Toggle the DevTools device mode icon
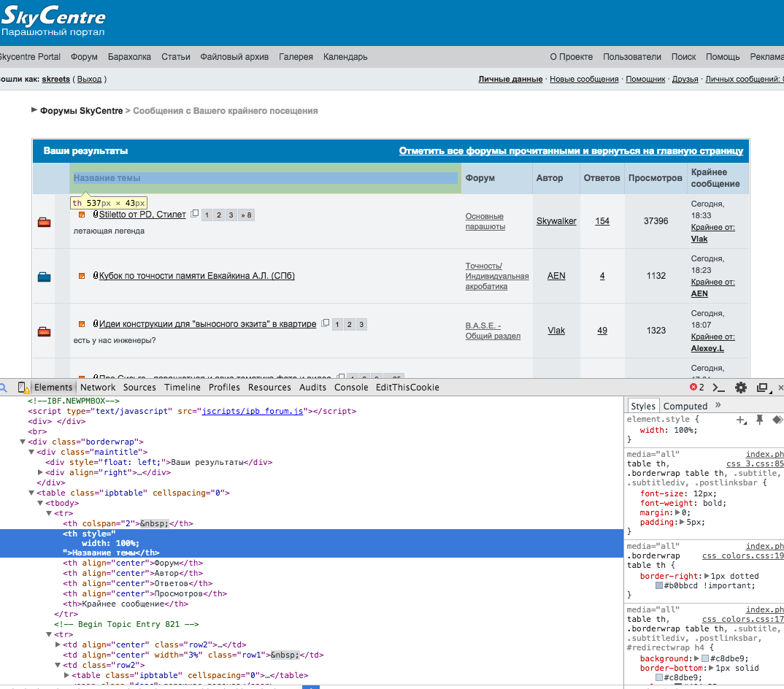784x689 pixels. point(23,388)
